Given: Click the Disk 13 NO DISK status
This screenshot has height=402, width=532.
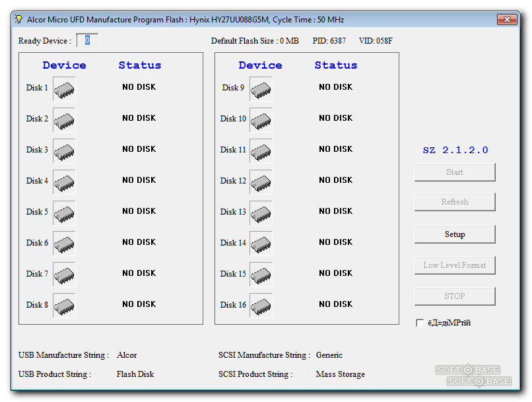Looking at the screenshot, I should [x=335, y=211].
